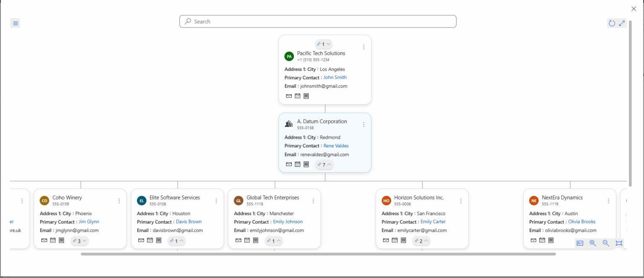Open the John Smith contact link
644x278 pixels.
335,77
